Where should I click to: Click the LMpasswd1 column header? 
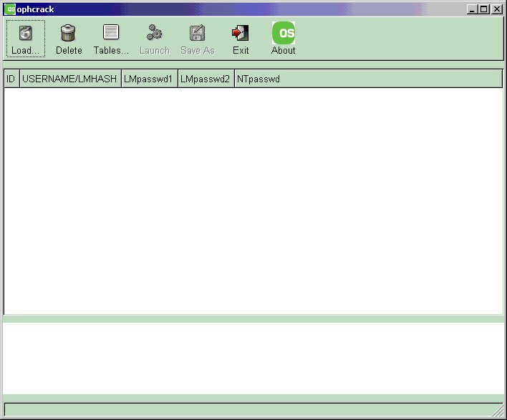pyautogui.click(x=150, y=79)
